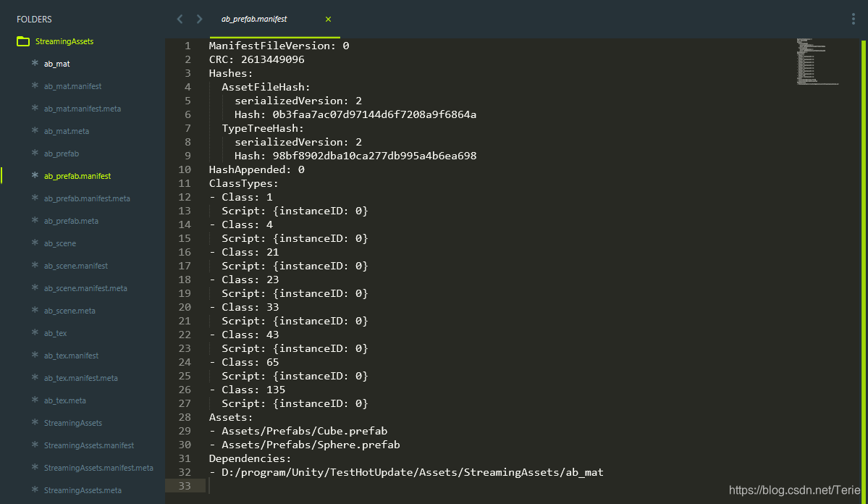Click the '- Class: 4' line
868x504 pixels.
[x=241, y=224]
